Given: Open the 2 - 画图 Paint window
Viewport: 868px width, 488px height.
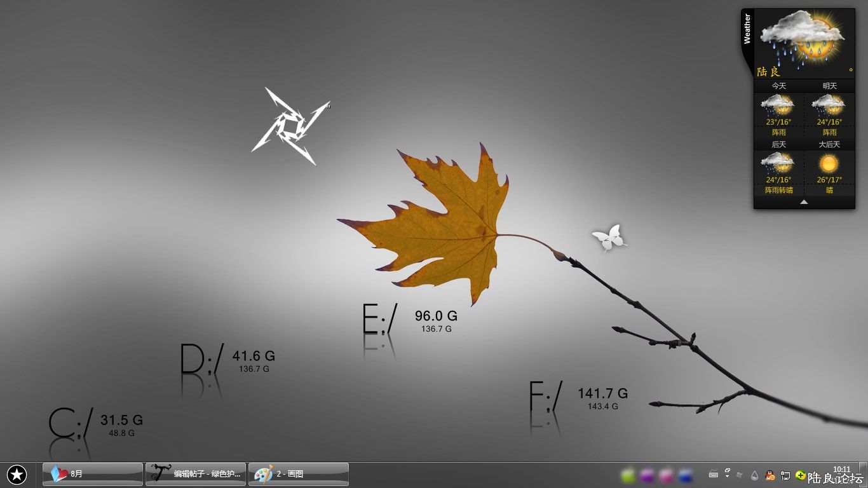Looking at the screenshot, I should coord(298,474).
